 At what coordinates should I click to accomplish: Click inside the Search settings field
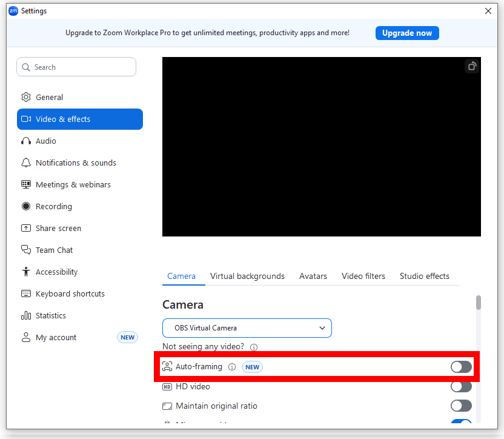(x=76, y=67)
